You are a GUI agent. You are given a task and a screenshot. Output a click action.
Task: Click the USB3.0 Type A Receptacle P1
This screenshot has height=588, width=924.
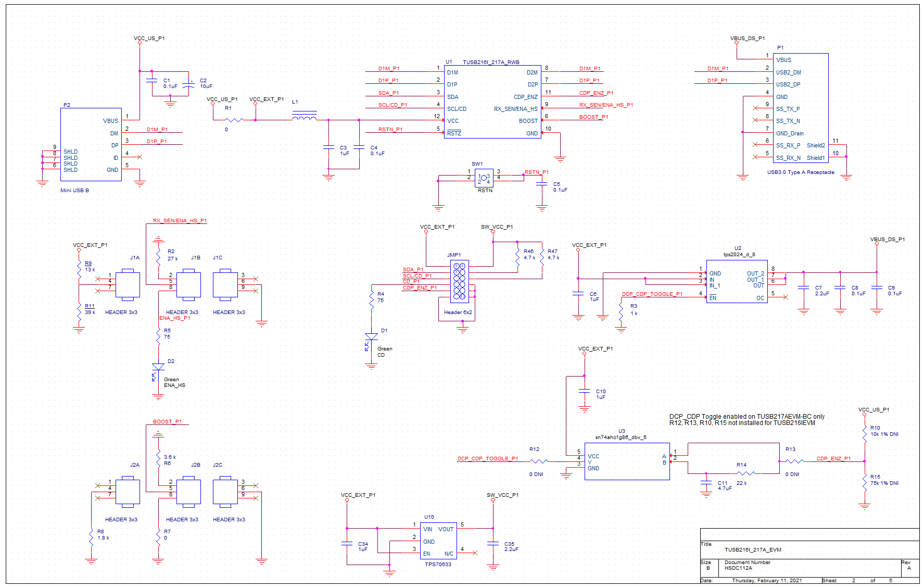(800, 107)
